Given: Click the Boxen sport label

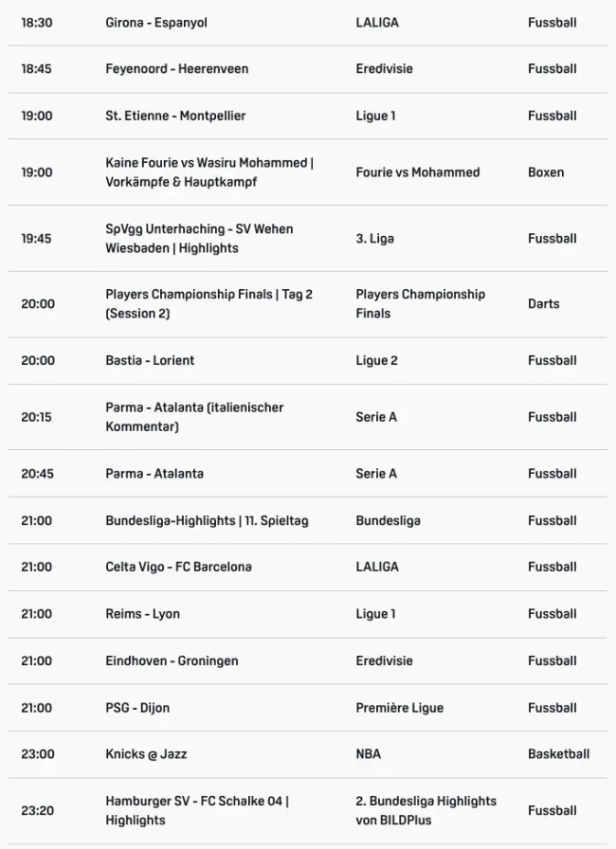Looking at the screenshot, I should pos(545,172).
